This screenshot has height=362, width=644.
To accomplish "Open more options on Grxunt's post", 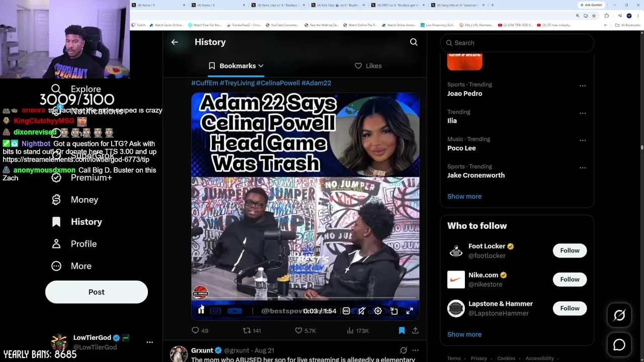I will pos(415,350).
